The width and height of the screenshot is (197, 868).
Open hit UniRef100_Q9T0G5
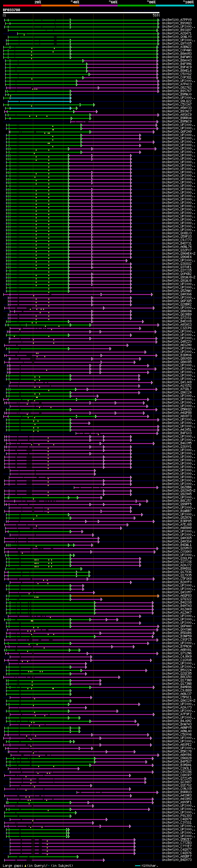click(x=177, y=43)
